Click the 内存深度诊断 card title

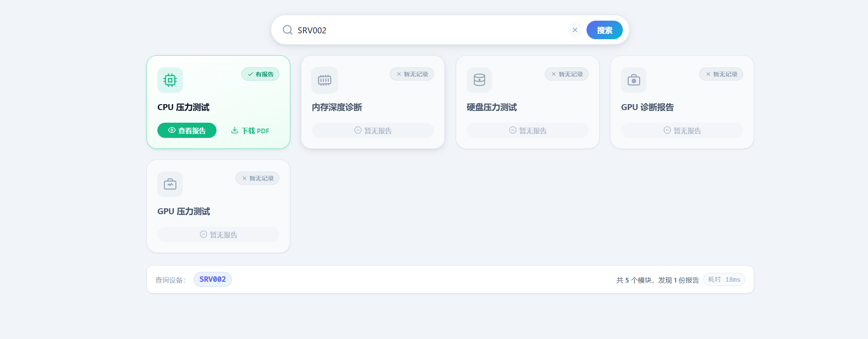(337, 107)
